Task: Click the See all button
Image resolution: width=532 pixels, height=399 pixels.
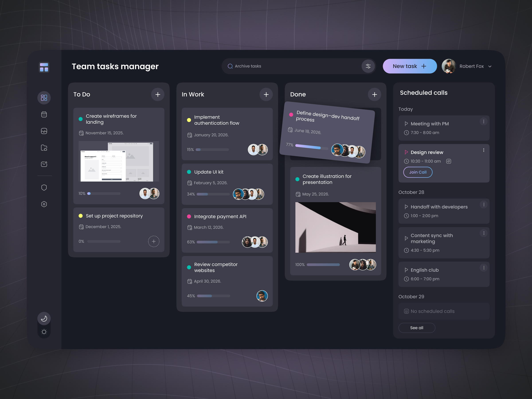Action: click(x=417, y=328)
